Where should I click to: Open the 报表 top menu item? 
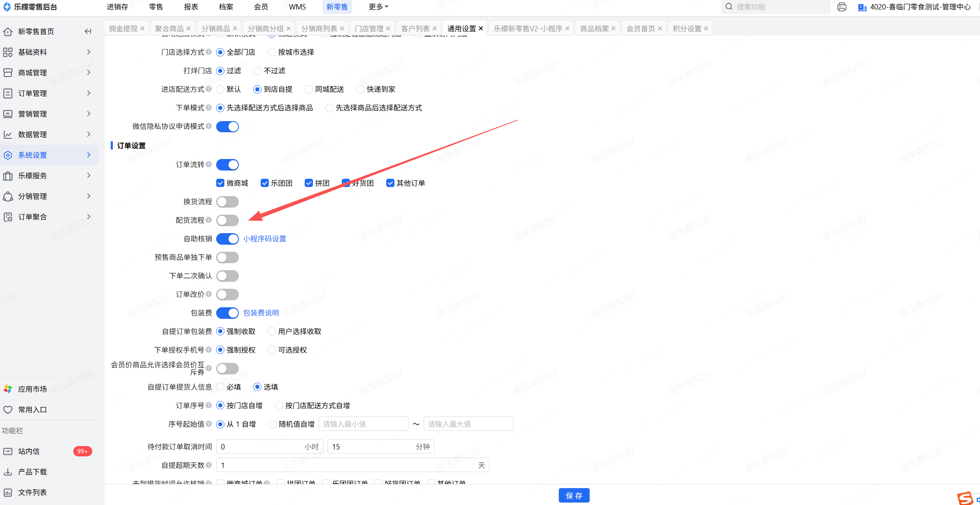pyautogui.click(x=191, y=7)
